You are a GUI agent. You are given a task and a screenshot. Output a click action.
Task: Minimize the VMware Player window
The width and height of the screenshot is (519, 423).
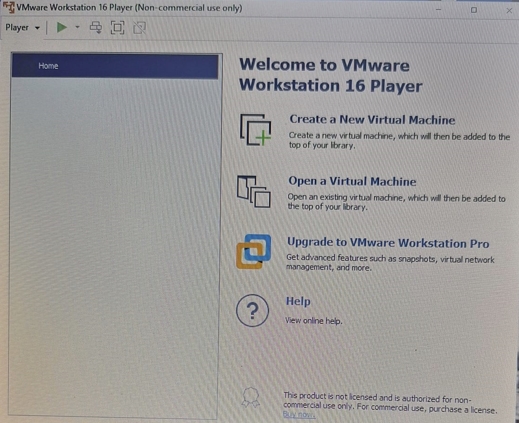438,10
